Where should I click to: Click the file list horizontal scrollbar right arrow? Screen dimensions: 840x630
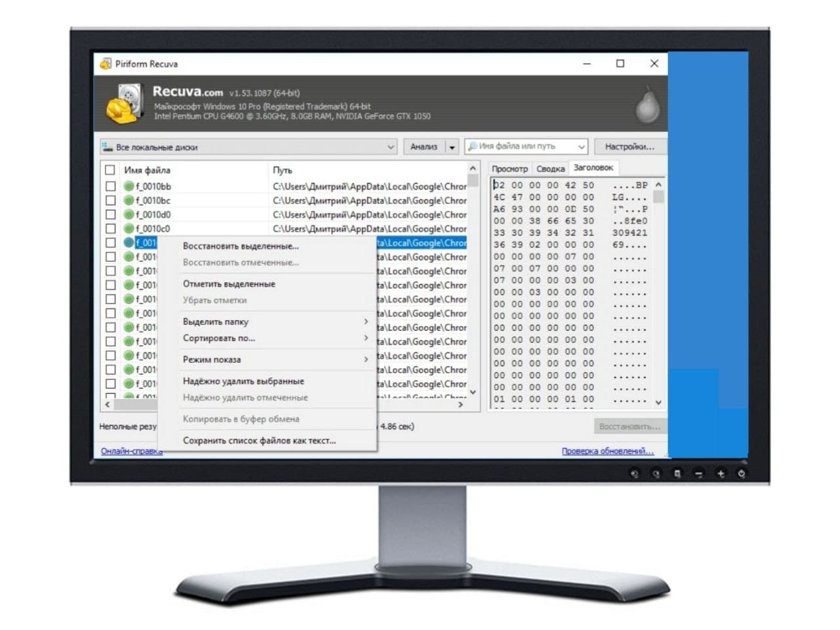(461, 404)
